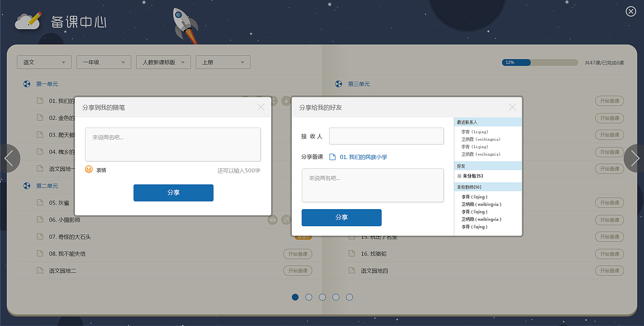Viewport: 644px width, 326px height.
Task: Click the 第二单元 unit icon
Action: 27,186
